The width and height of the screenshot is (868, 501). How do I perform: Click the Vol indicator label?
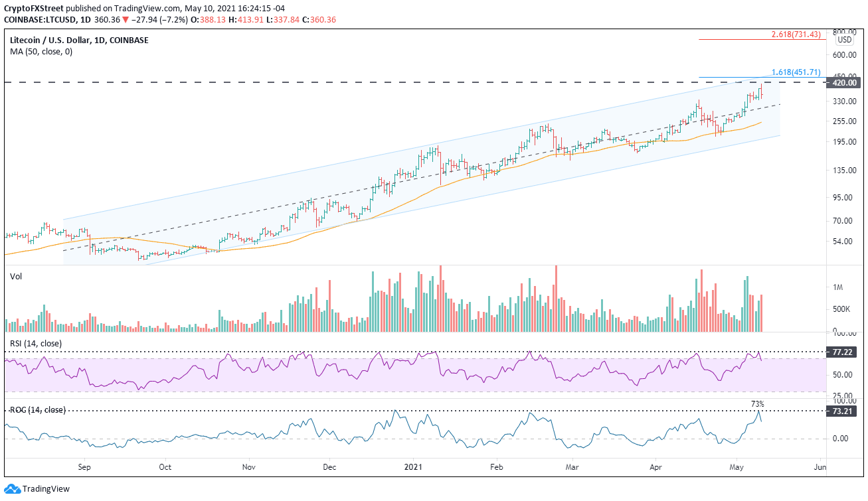(x=16, y=276)
